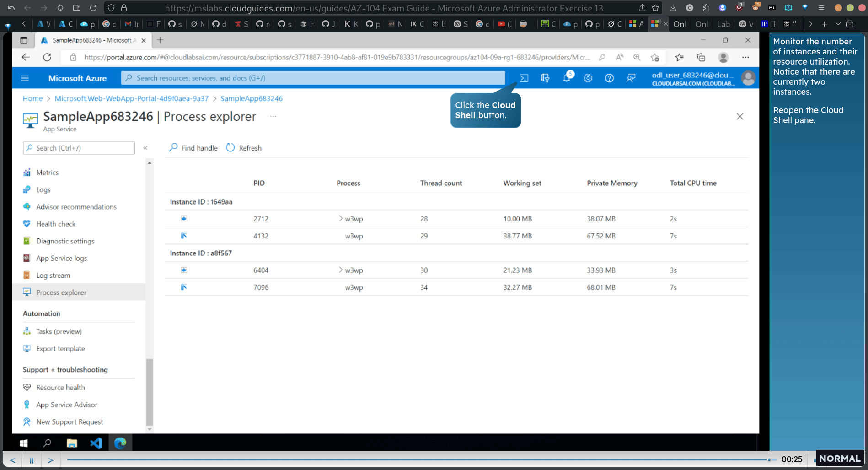Open Azure portal settings gear
Viewport: 868px width, 470px height.
pos(588,78)
